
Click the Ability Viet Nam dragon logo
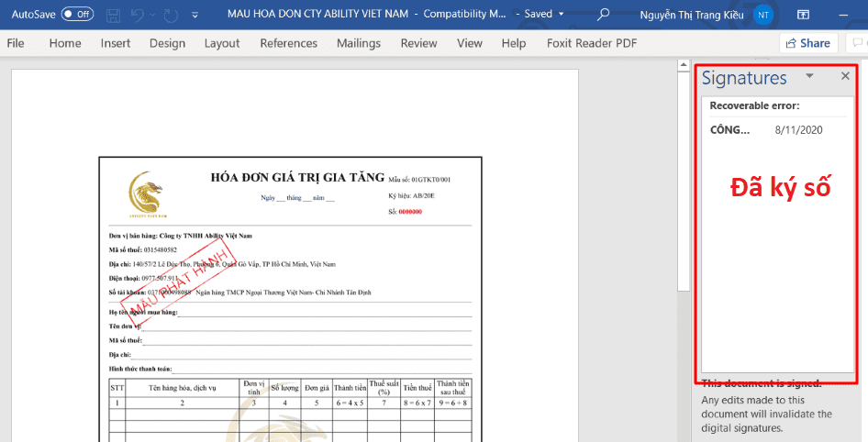(x=147, y=193)
